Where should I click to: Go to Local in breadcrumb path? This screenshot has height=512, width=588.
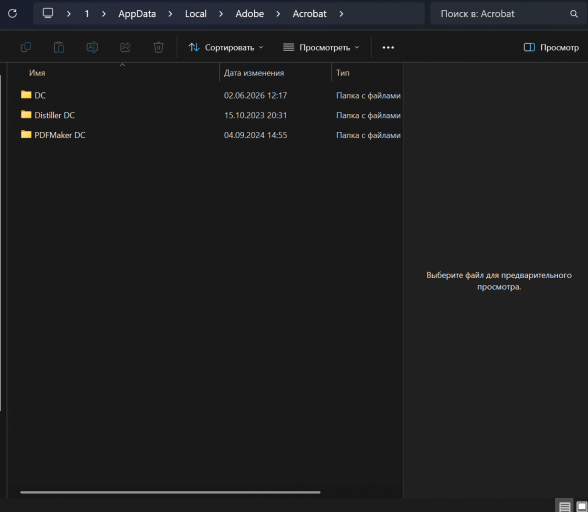(196, 14)
